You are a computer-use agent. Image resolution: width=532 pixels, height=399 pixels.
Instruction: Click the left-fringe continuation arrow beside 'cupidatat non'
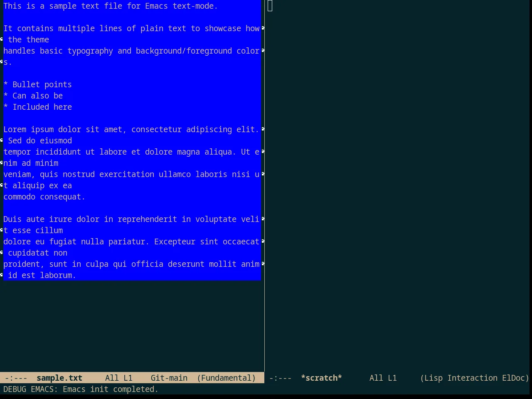point(2,252)
